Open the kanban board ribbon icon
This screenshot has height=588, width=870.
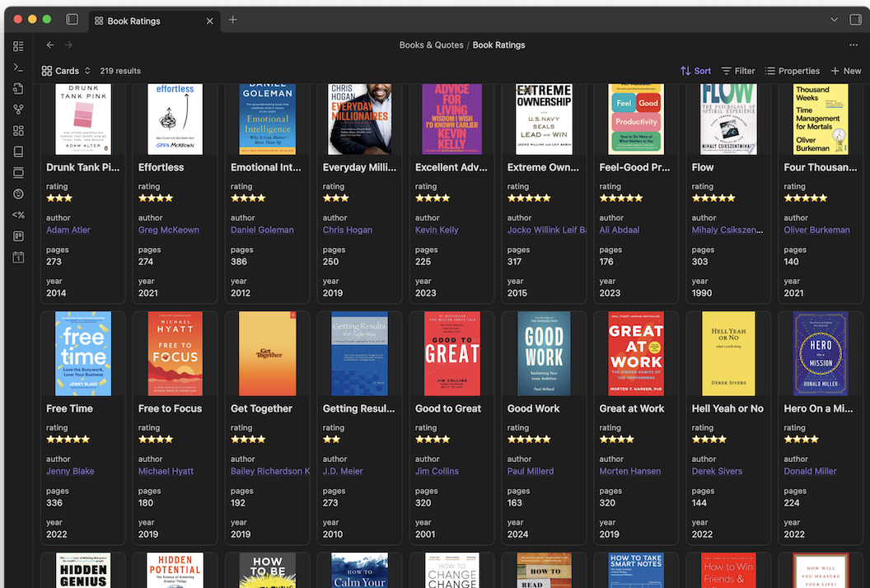pyautogui.click(x=18, y=236)
